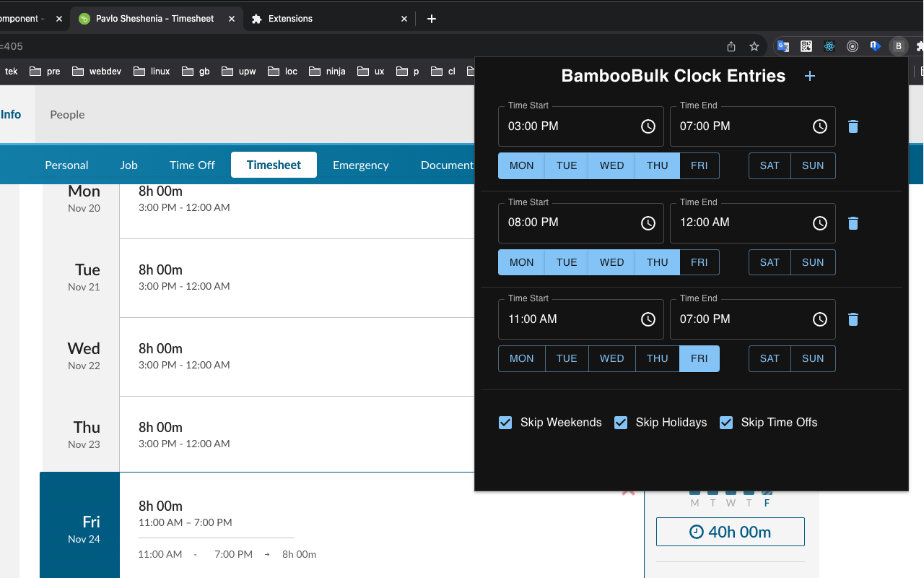Expand the linux bookmarks folder
The width and height of the screenshot is (924, 578).
pyautogui.click(x=152, y=71)
